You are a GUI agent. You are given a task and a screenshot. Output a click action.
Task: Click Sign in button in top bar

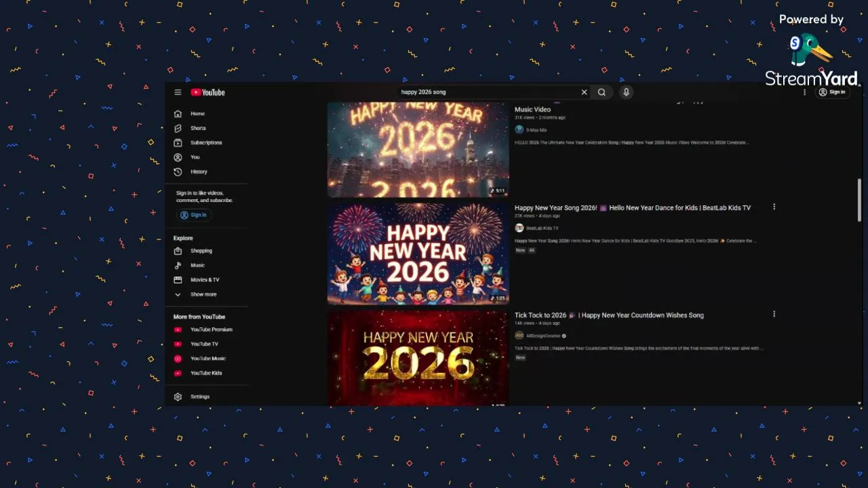click(x=832, y=92)
